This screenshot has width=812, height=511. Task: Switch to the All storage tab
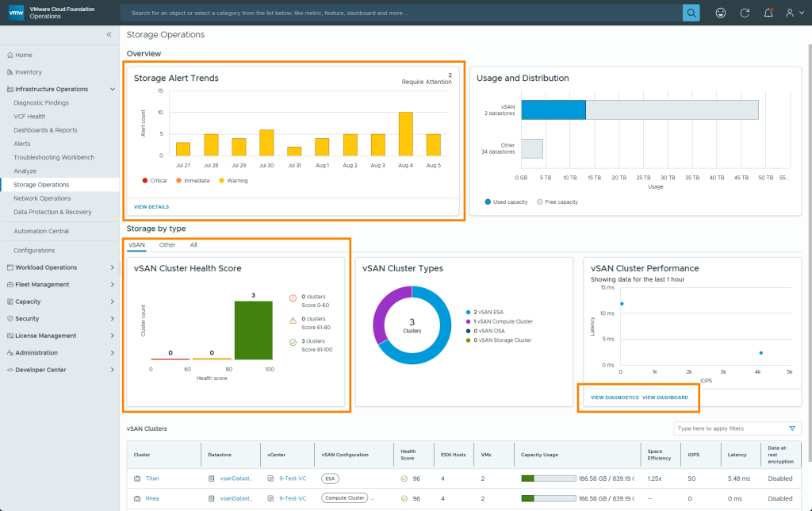click(193, 245)
